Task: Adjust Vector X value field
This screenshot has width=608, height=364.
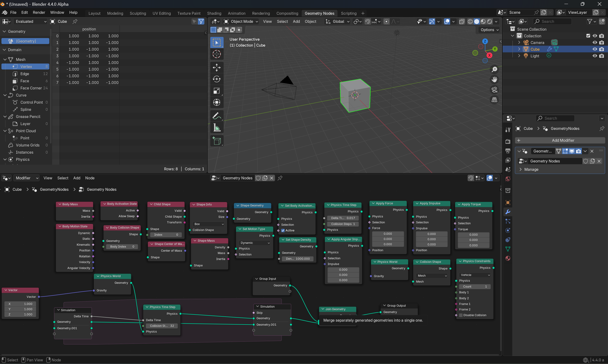Action: point(20,304)
